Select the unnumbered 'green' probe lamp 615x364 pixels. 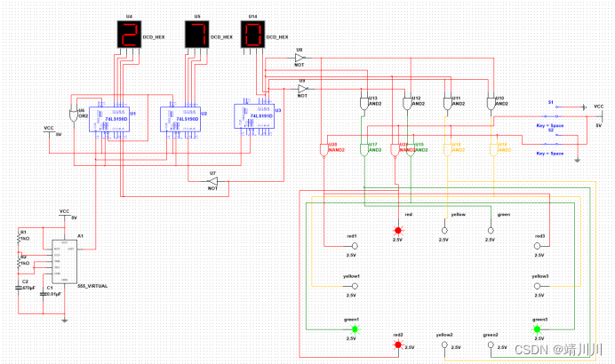[491, 231]
